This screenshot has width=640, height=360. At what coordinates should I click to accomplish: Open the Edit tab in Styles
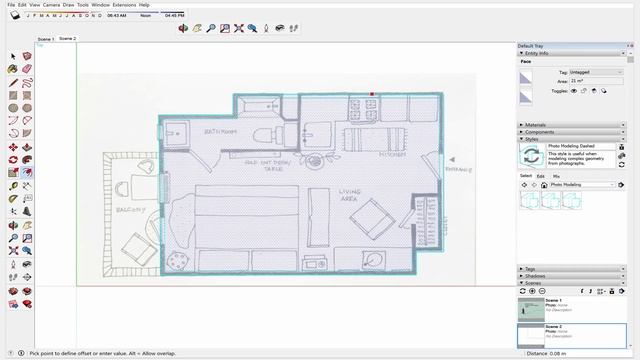click(540, 176)
